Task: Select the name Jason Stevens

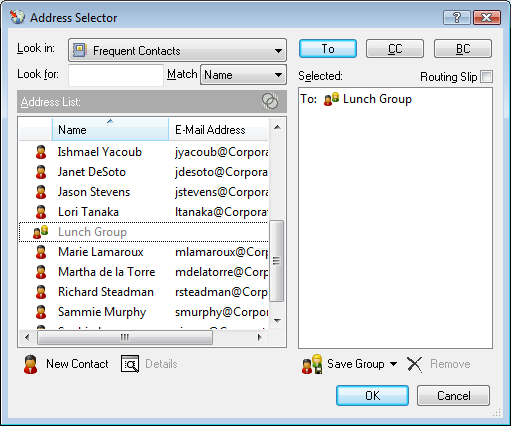Action: coord(94,192)
